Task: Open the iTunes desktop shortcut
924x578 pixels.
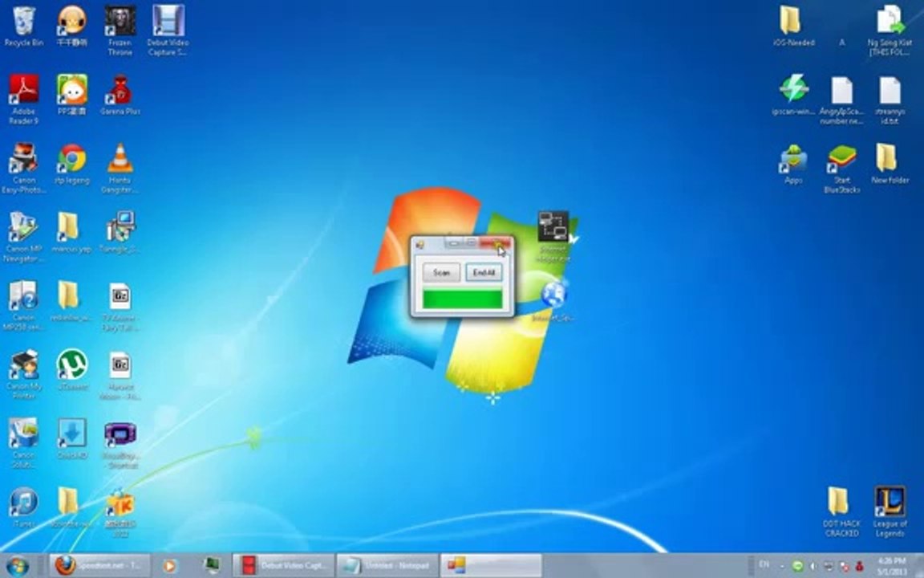Action: click(x=23, y=507)
